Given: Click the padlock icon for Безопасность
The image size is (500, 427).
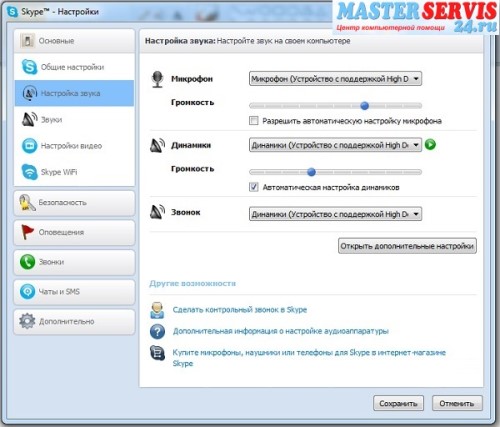Looking at the screenshot, I should coord(27,203).
